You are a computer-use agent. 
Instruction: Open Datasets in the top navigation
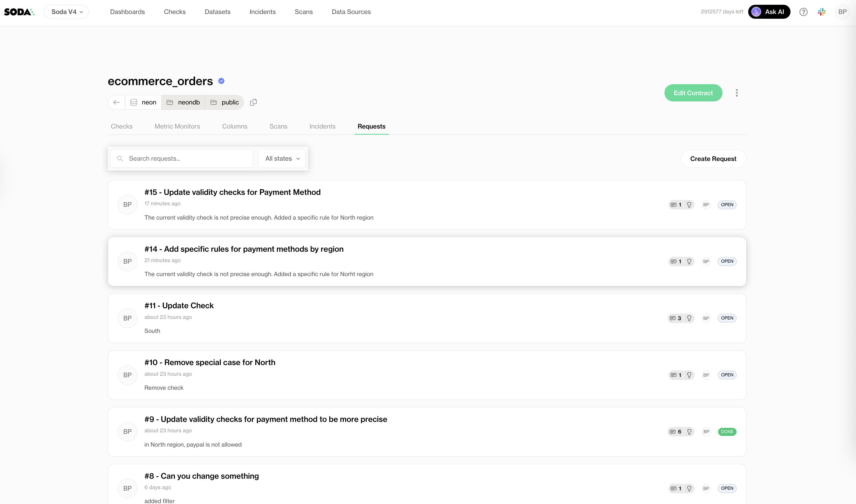(x=217, y=12)
